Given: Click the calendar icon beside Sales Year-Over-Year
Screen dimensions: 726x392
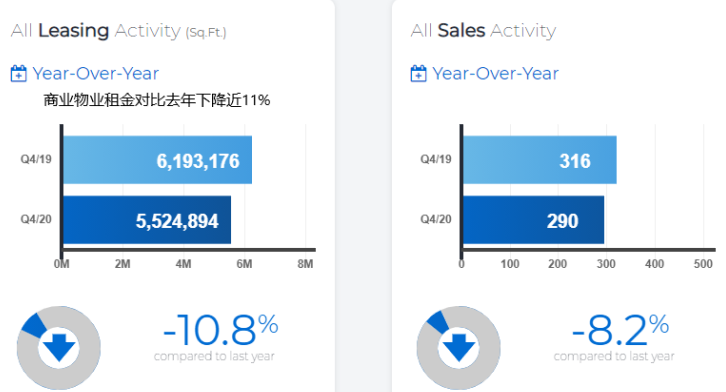Looking at the screenshot, I should point(419,74).
